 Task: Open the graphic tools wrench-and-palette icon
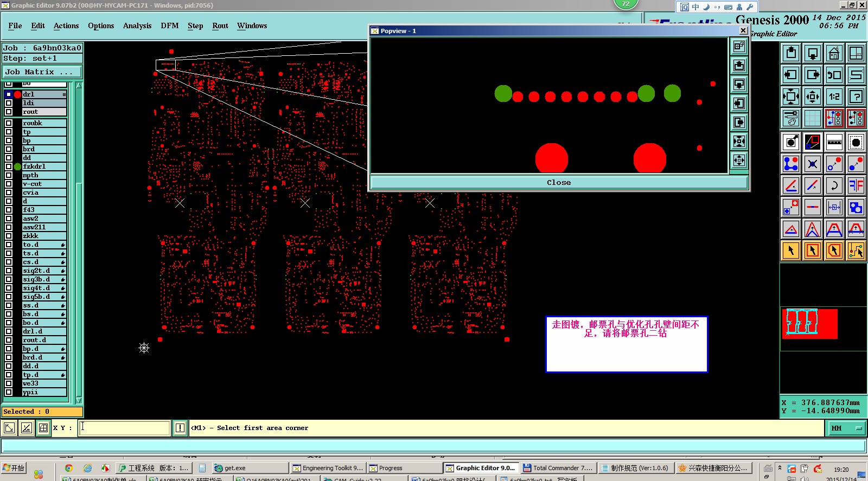tap(791, 118)
